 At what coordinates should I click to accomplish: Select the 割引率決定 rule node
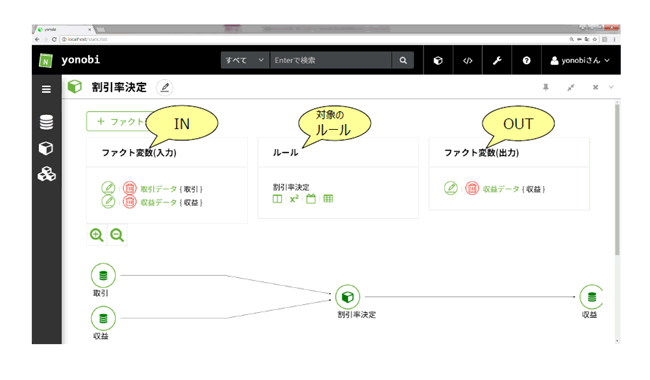pyautogui.click(x=347, y=297)
